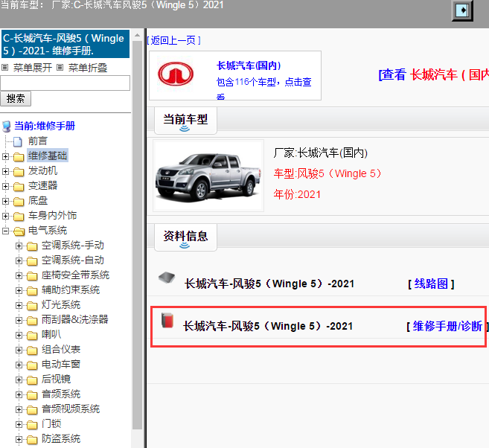Click the 长城汽车(国内) brand link
Image resolution: width=489 pixels, height=448 pixels.
click(249, 65)
